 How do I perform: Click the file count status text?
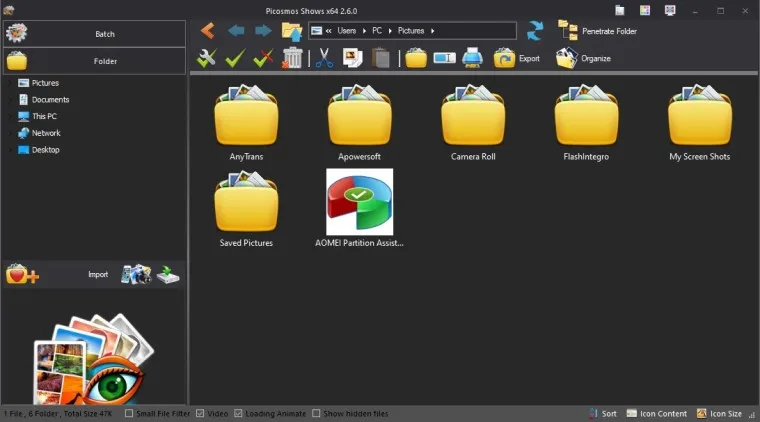(58, 414)
